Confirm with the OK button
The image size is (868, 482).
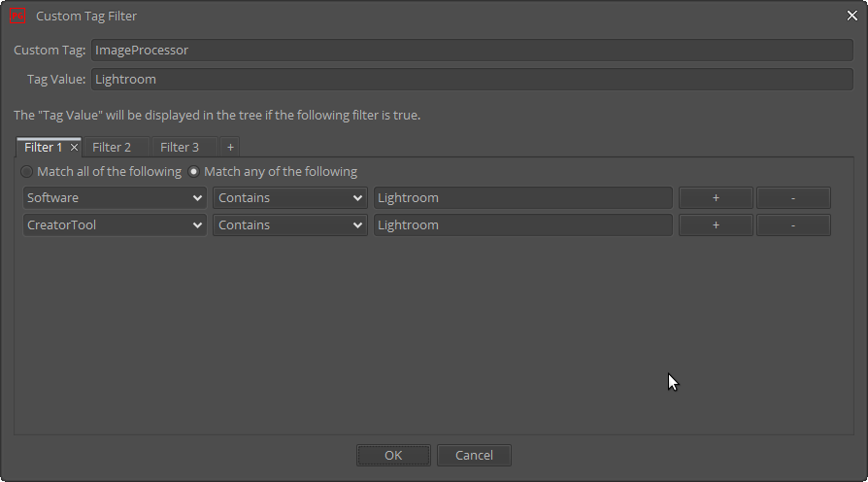click(393, 456)
